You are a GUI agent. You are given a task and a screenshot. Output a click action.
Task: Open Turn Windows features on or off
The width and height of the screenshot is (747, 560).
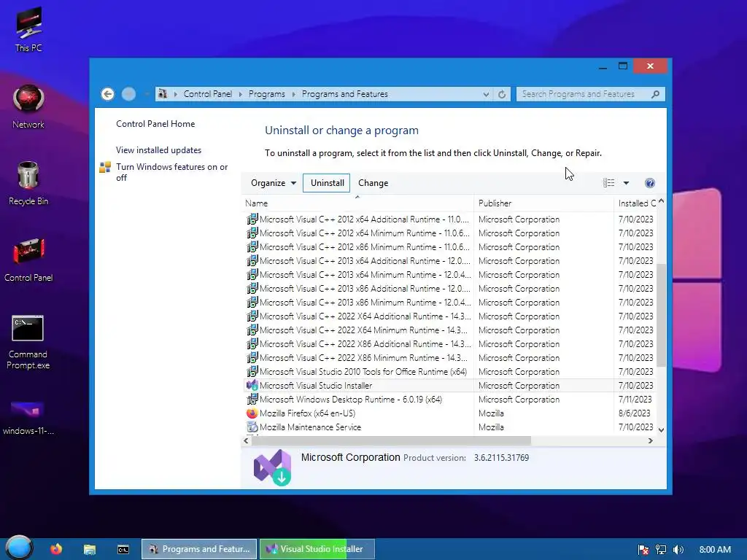click(x=171, y=172)
